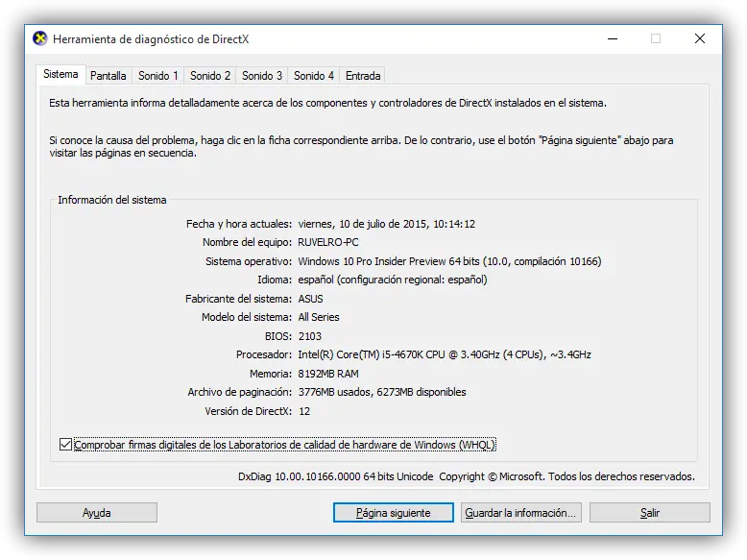Open the Pantalla tab

[x=108, y=76]
